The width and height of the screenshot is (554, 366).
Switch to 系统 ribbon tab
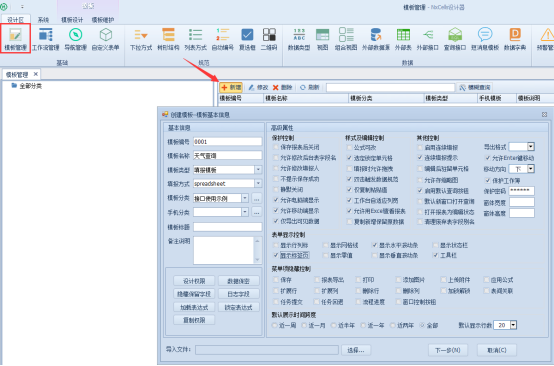(43, 20)
